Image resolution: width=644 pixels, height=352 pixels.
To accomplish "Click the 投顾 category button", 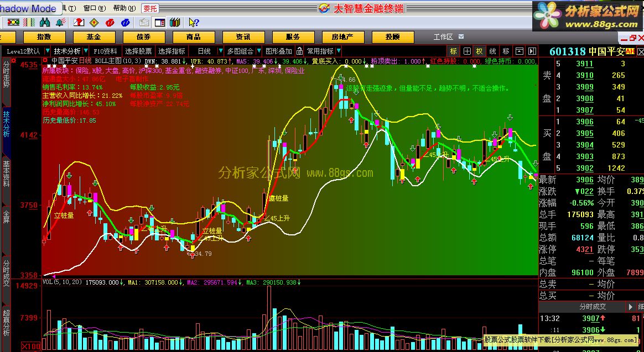I will (393, 37).
